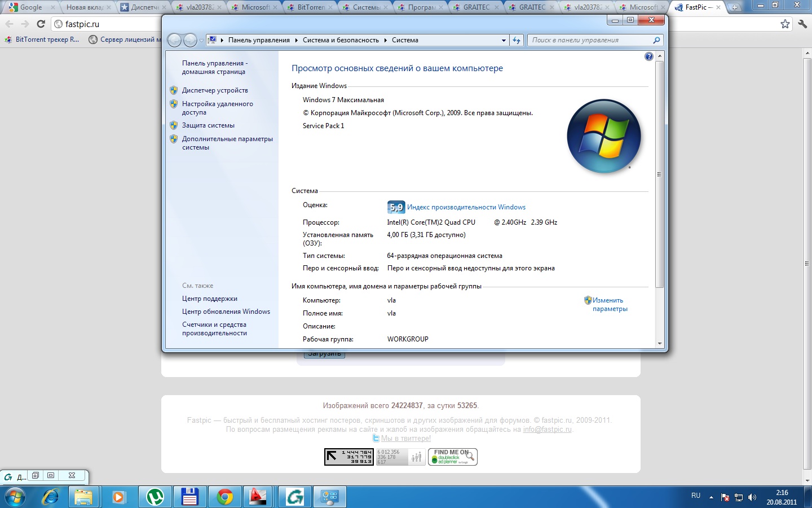Click RU language indicator in tray
812x508 pixels.
[x=696, y=496]
